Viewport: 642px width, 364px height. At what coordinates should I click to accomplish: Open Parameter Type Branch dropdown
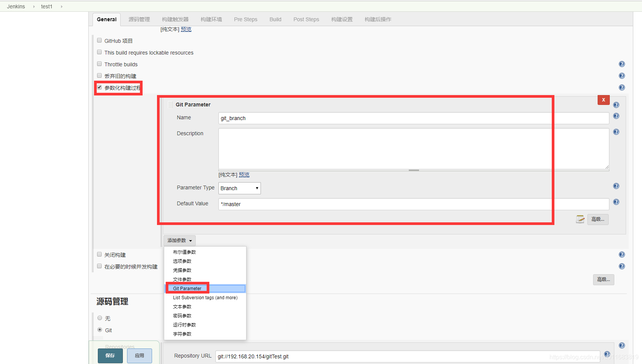pyautogui.click(x=239, y=188)
